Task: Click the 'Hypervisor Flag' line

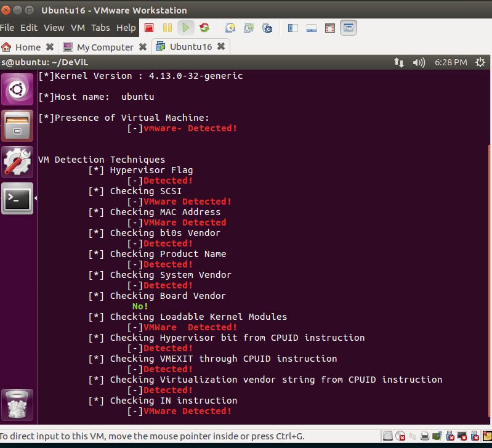Action: (140, 170)
